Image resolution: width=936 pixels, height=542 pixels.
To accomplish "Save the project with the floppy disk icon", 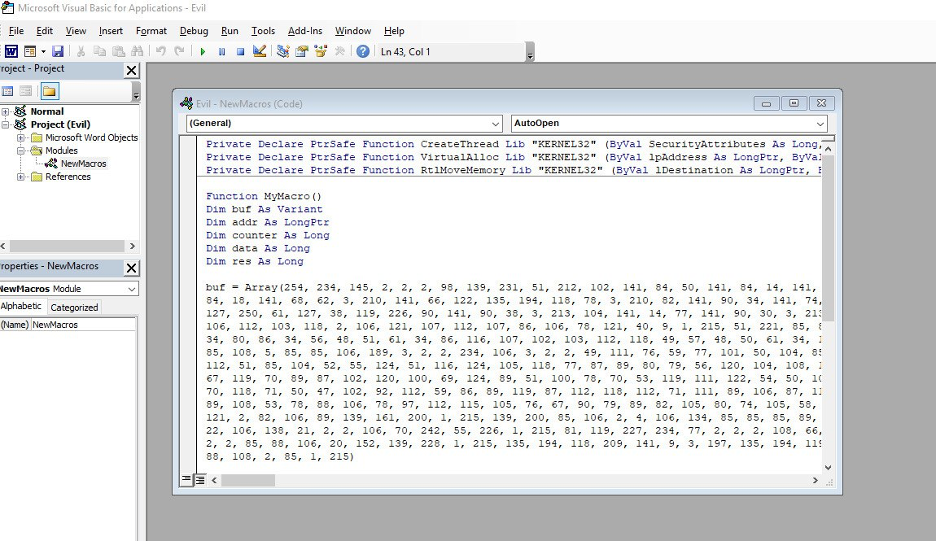I will (x=58, y=51).
